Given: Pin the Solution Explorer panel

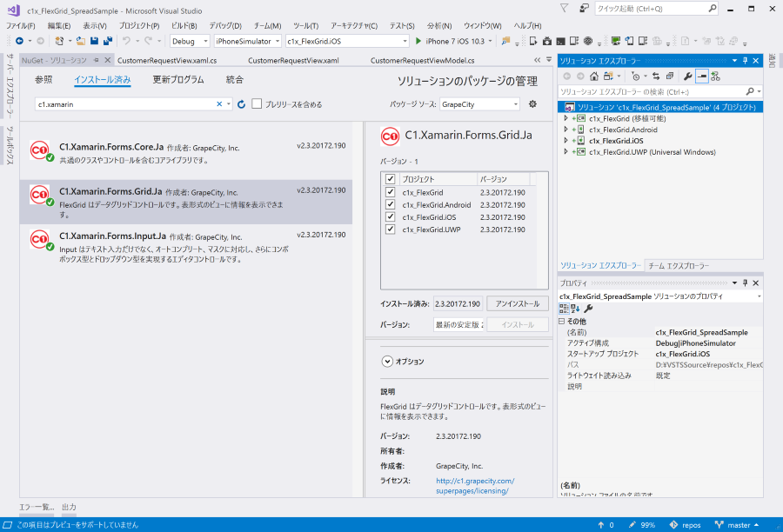Looking at the screenshot, I should (x=745, y=60).
